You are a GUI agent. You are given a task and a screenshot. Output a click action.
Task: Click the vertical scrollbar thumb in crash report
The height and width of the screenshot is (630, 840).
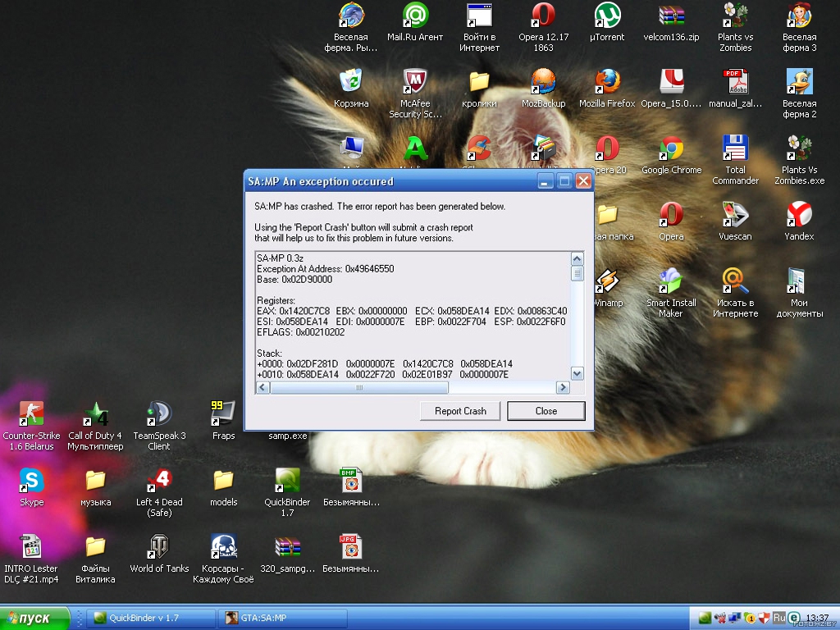pyautogui.click(x=577, y=274)
